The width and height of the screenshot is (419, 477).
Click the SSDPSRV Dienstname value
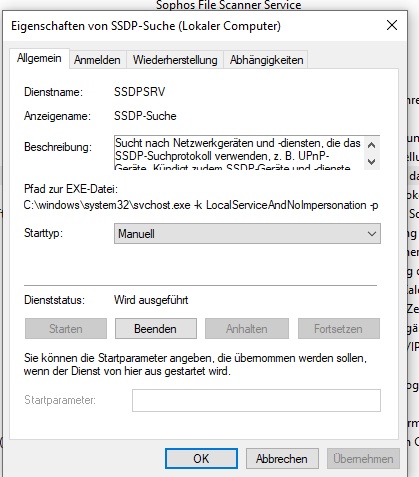coord(139,92)
